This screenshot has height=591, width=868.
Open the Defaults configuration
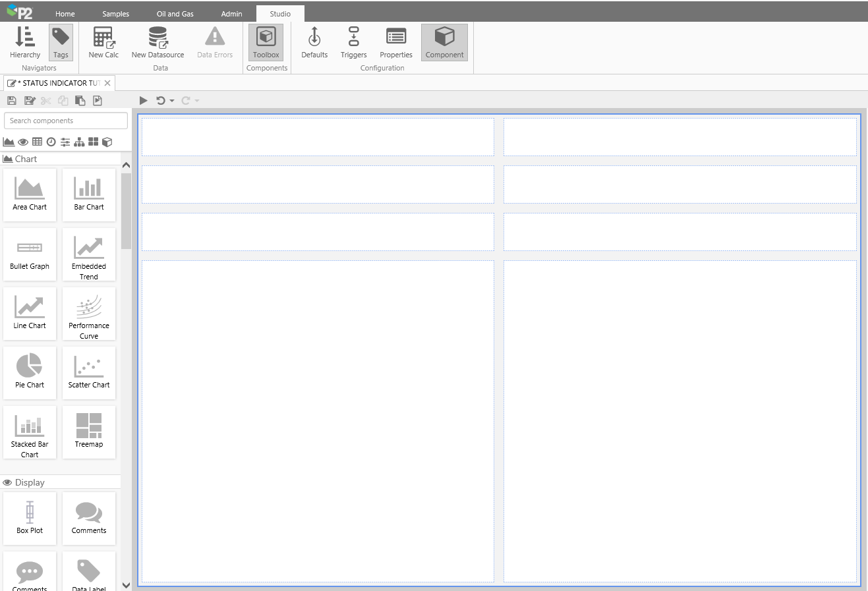314,43
